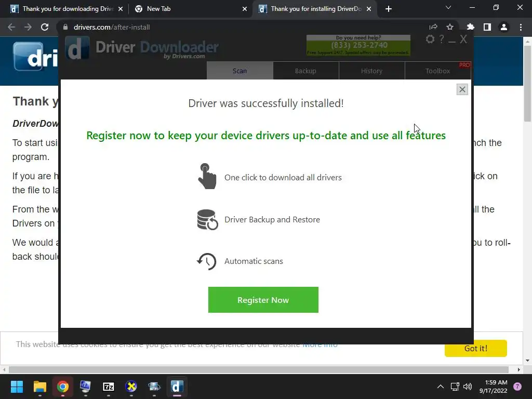Go back in Chrome

(x=11, y=27)
